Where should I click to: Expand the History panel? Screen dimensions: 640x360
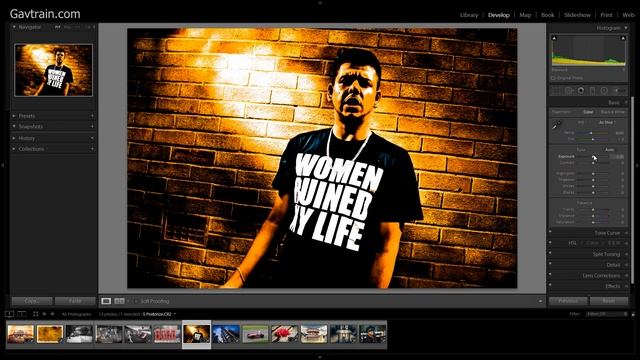tap(14, 138)
